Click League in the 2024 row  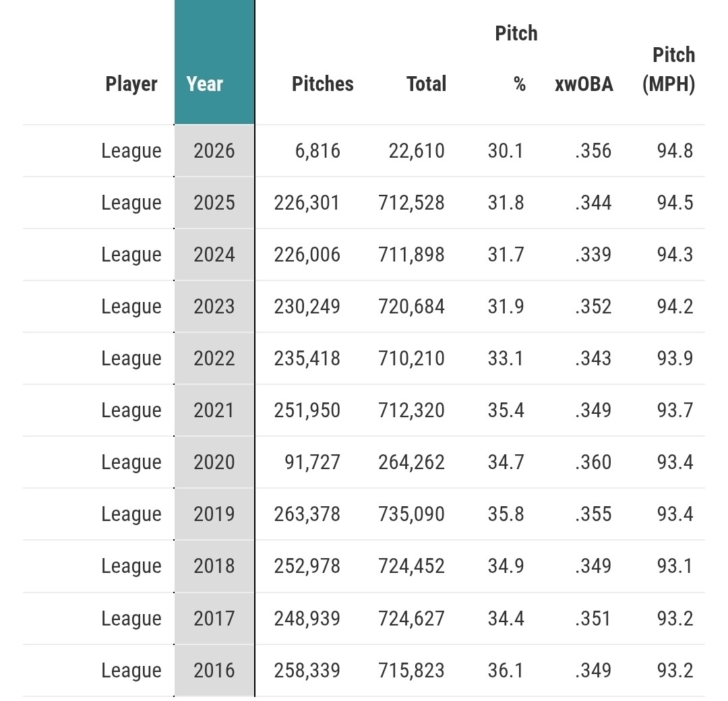[131, 254]
